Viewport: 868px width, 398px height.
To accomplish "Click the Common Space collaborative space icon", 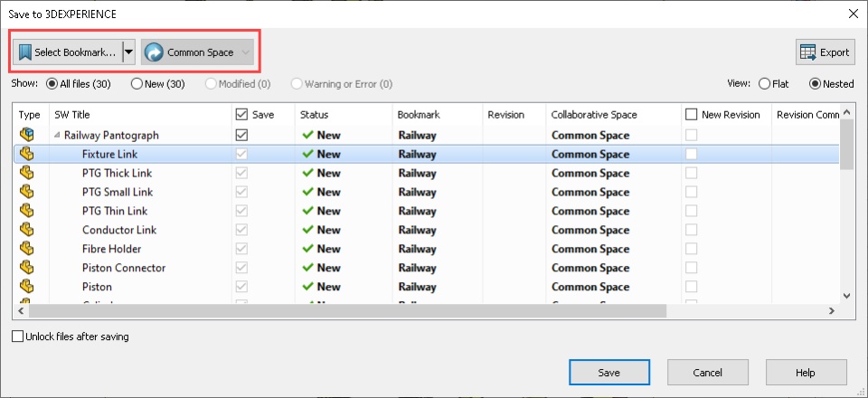I will (154, 52).
